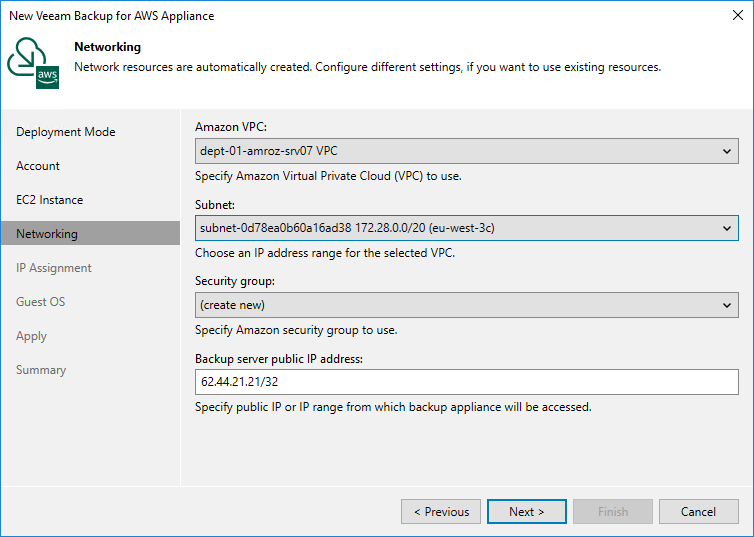Open the Amazon VPC dropdown
Viewport: 754px width, 537px height.
point(467,152)
